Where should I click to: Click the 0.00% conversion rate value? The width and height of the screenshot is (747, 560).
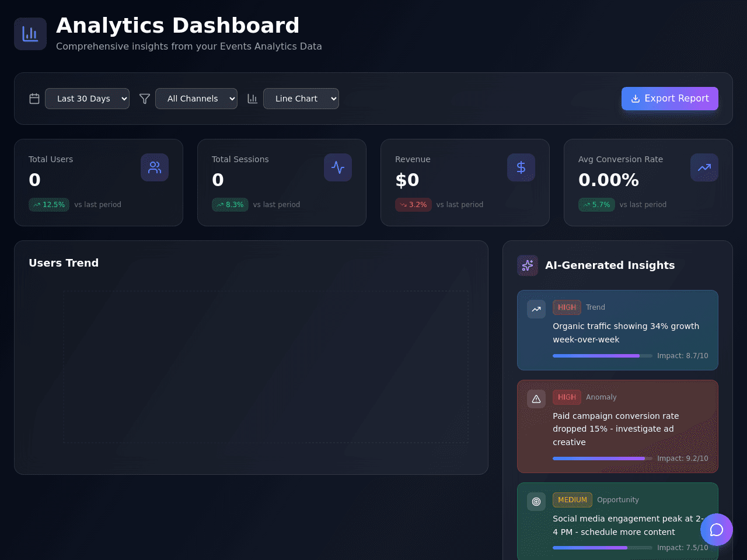(609, 180)
